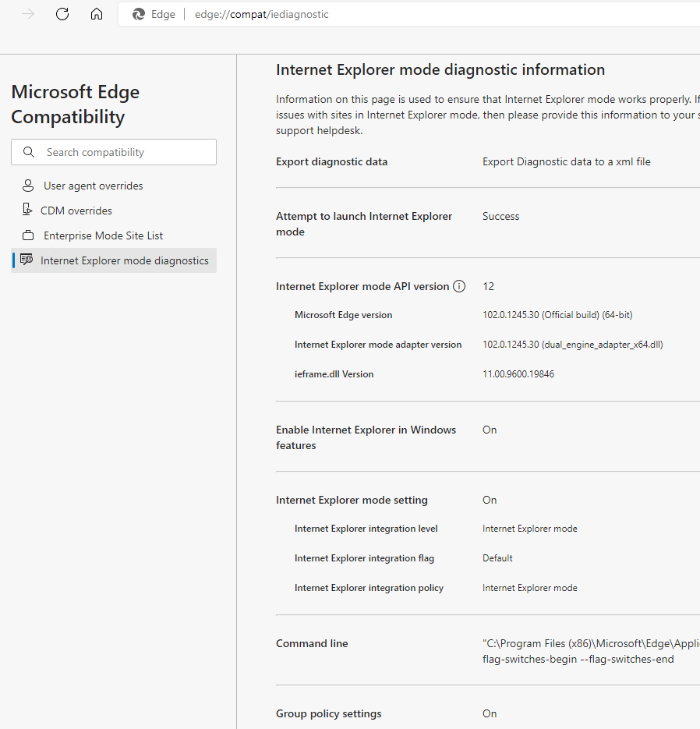Click the person icon beside User agent overrides

click(x=26, y=186)
